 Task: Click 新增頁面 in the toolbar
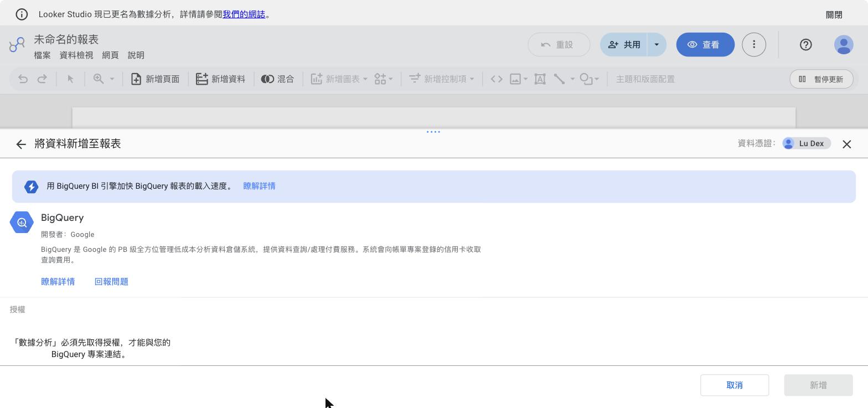(155, 79)
